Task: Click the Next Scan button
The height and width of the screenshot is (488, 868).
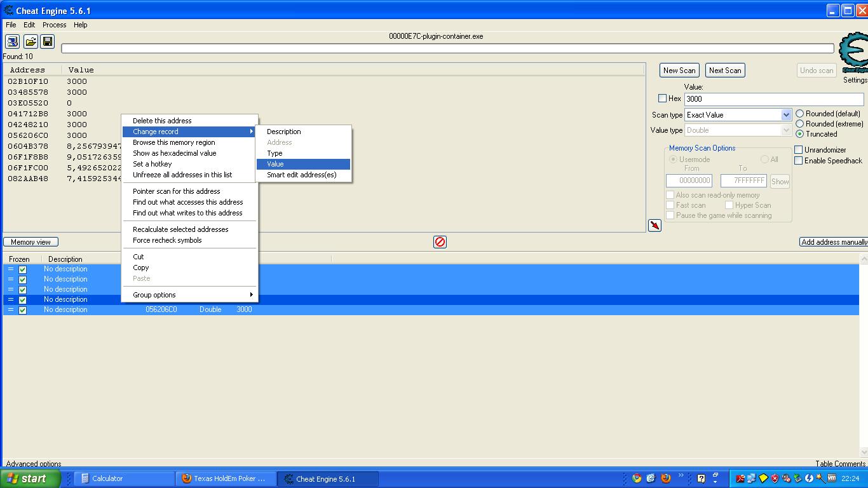Action: (725, 71)
